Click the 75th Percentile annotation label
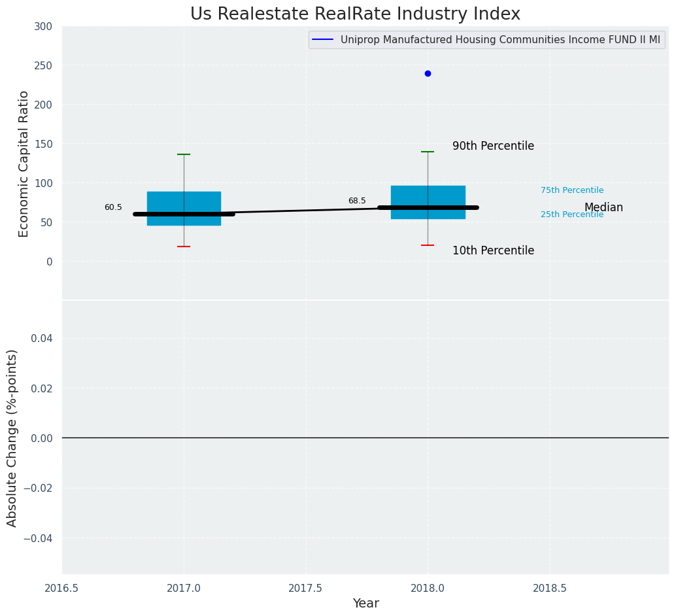The image size is (676, 616). pos(572,190)
